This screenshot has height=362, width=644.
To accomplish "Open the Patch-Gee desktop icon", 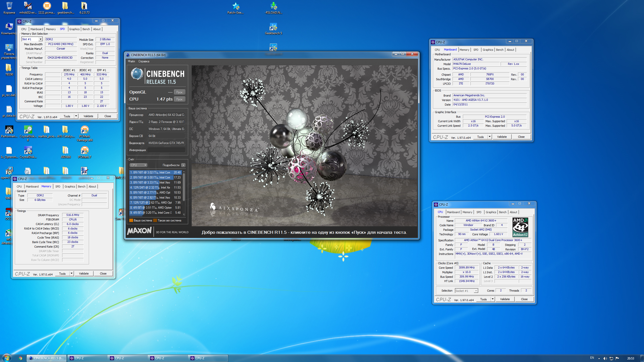I will pyautogui.click(x=235, y=8).
